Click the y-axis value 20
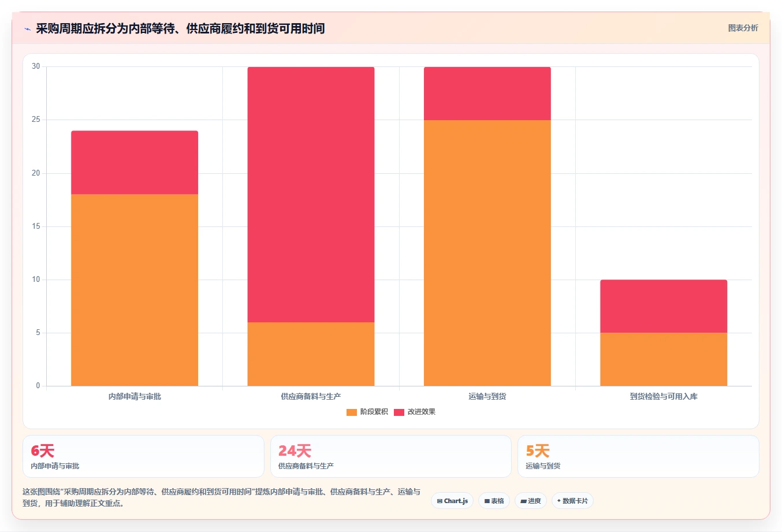Image resolution: width=782 pixels, height=532 pixels. [x=36, y=173]
